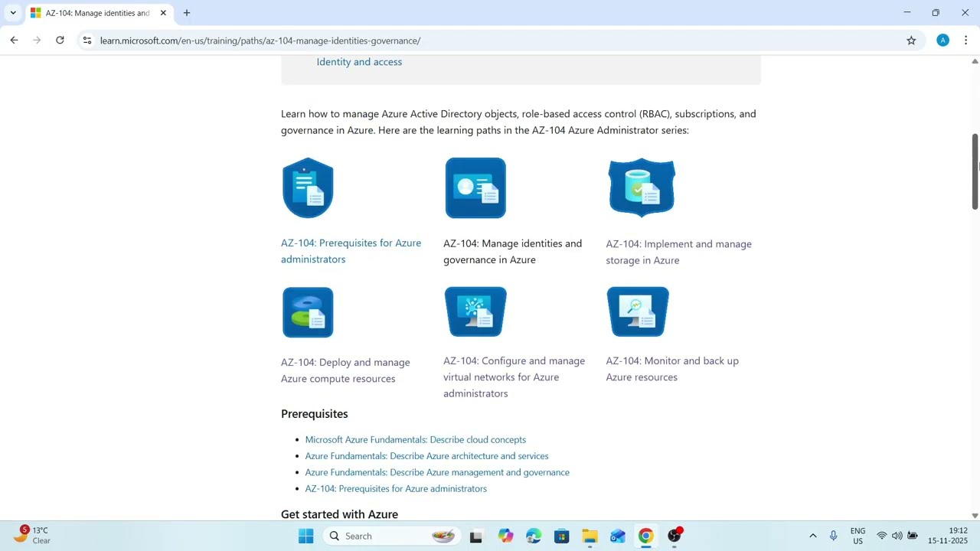Click the Manage identities ID card icon
The image size is (980, 551).
[475, 188]
